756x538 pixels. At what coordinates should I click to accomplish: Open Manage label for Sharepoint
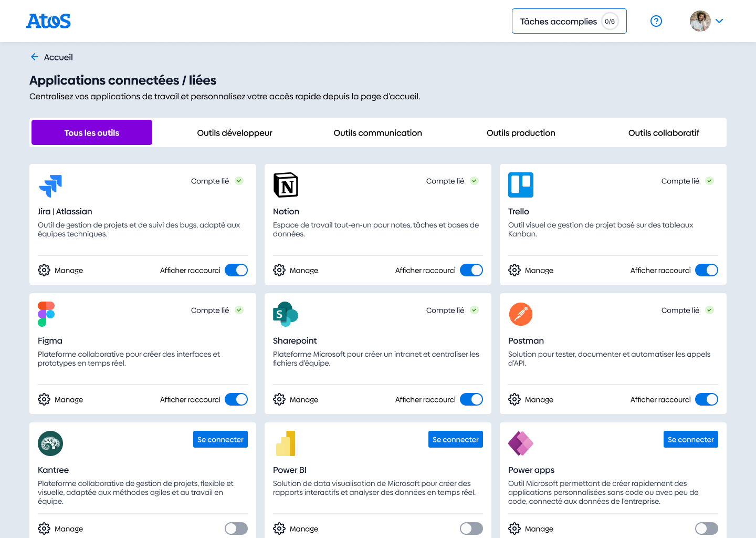click(x=304, y=400)
